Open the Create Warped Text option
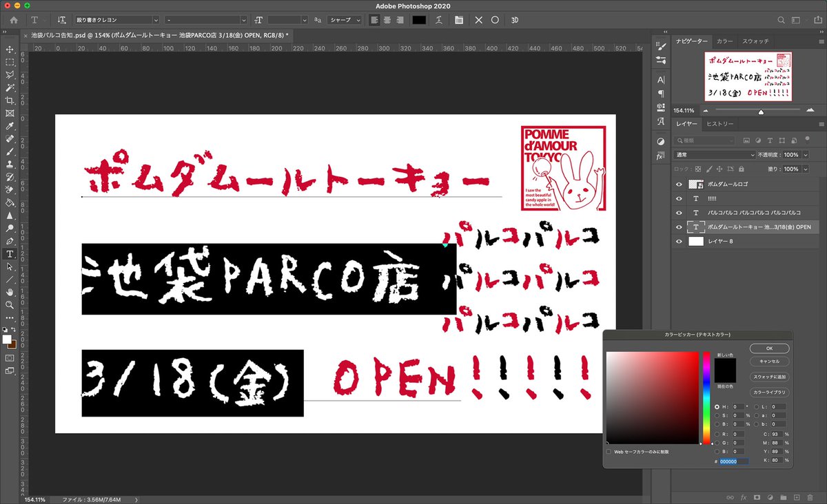 click(x=440, y=20)
